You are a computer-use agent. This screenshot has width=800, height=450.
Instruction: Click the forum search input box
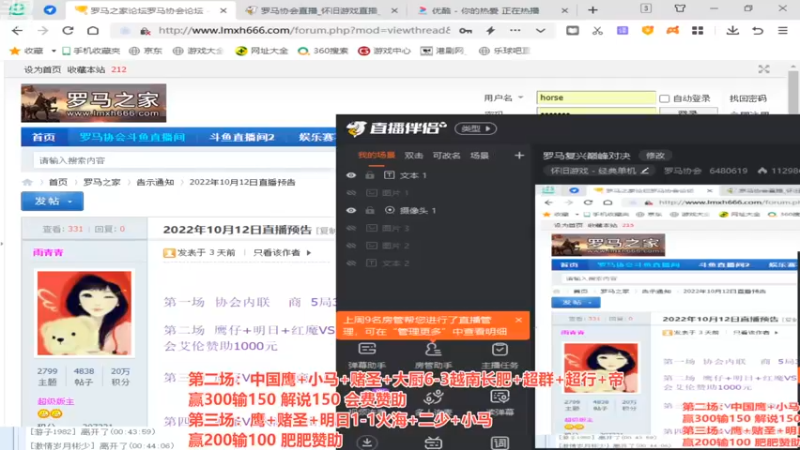(x=184, y=160)
